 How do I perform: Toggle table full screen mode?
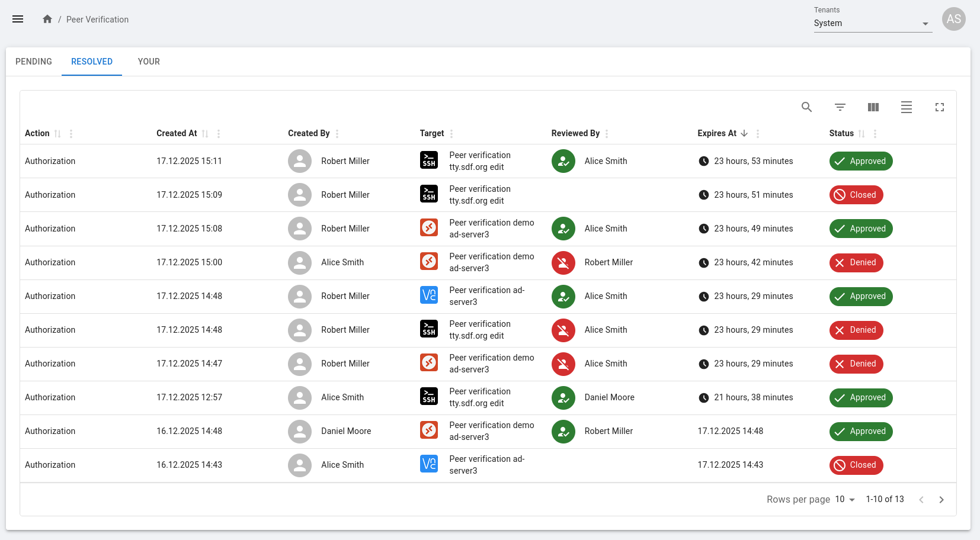click(x=939, y=107)
